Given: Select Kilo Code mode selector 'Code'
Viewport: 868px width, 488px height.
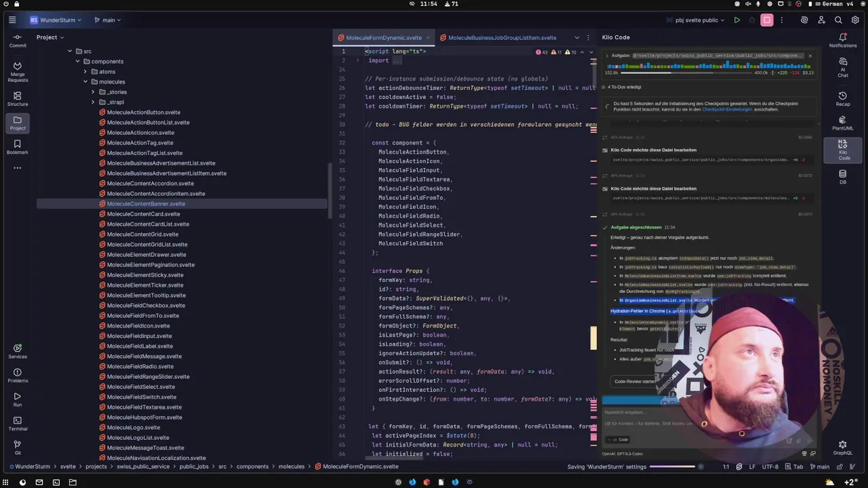Looking at the screenshot, I should click(x=618, y=439).
